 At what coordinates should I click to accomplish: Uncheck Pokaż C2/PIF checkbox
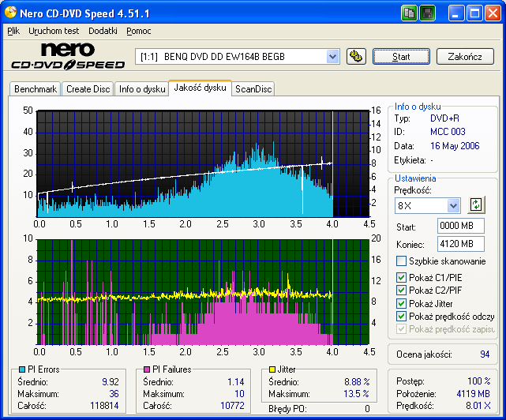(x=401, y=290)
